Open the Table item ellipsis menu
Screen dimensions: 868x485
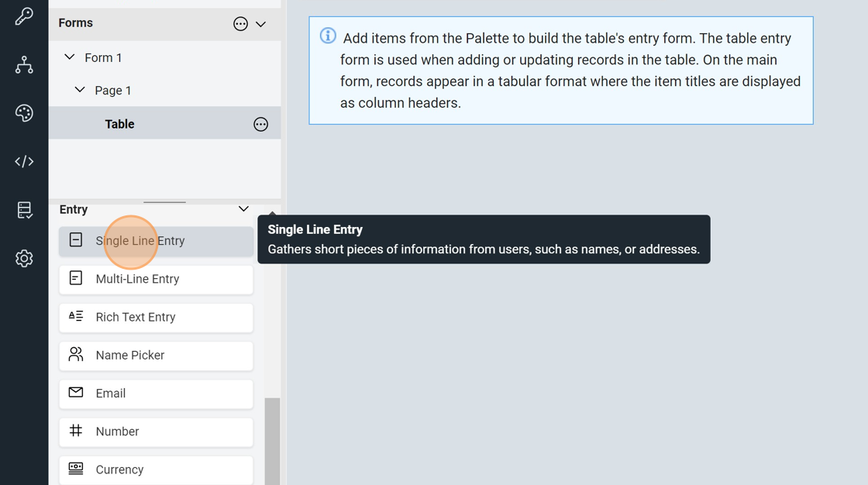pyautogui.click(x=260, y=125)
